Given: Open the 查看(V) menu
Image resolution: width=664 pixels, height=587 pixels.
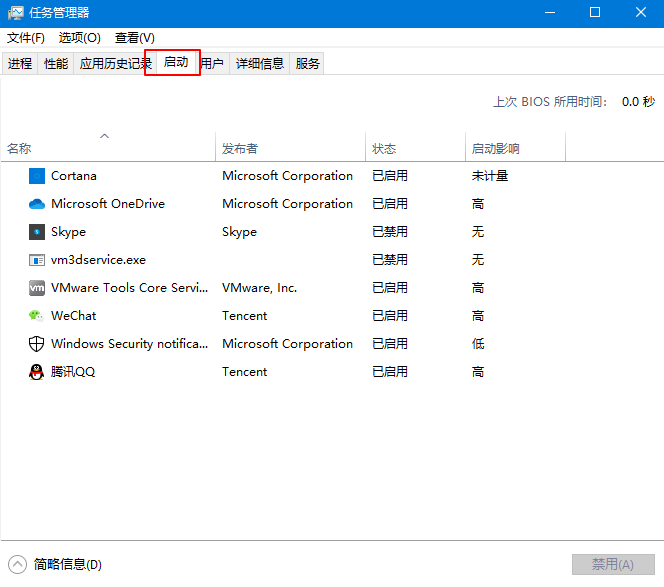Looking at the screenshot, I should pyautogui.click(x=135, y=38).
